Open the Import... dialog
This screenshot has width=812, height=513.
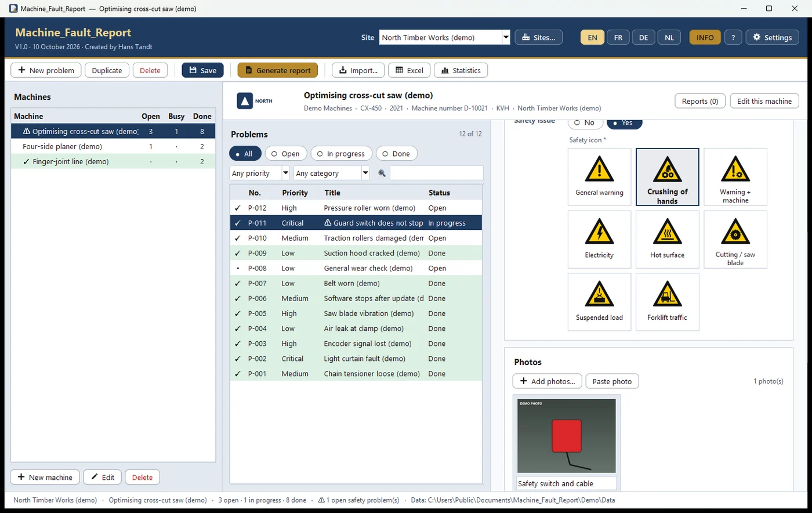(x=358, y=70)
